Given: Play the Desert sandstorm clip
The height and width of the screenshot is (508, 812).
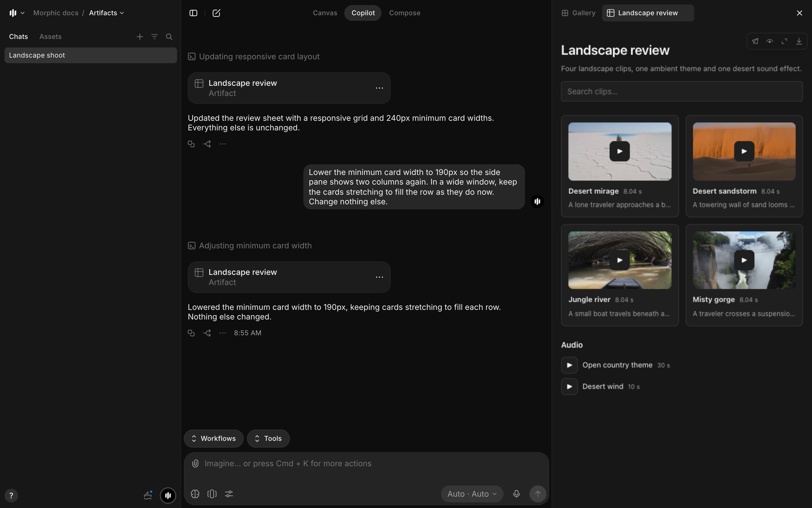Looking at the screenshot, I should pos(744,151).
